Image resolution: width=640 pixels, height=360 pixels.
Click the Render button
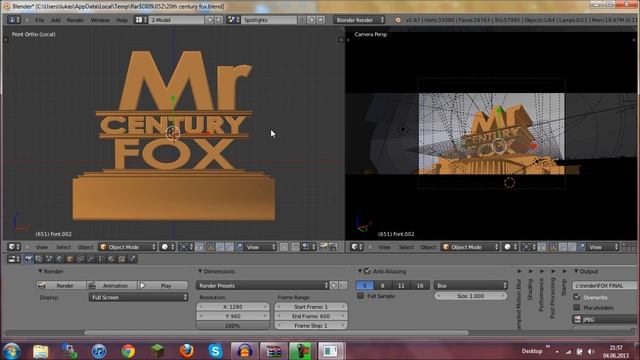[x=61, y=285]
